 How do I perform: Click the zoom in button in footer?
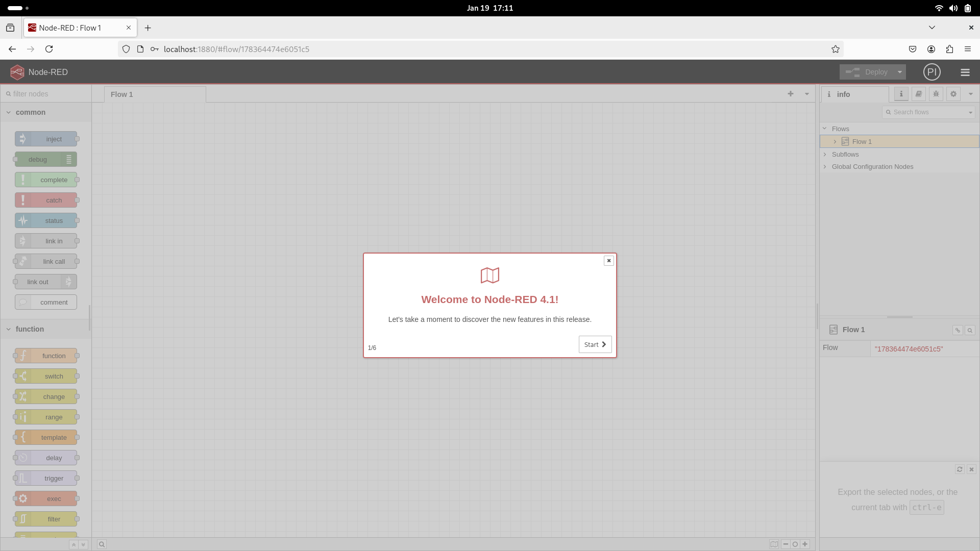805,544
